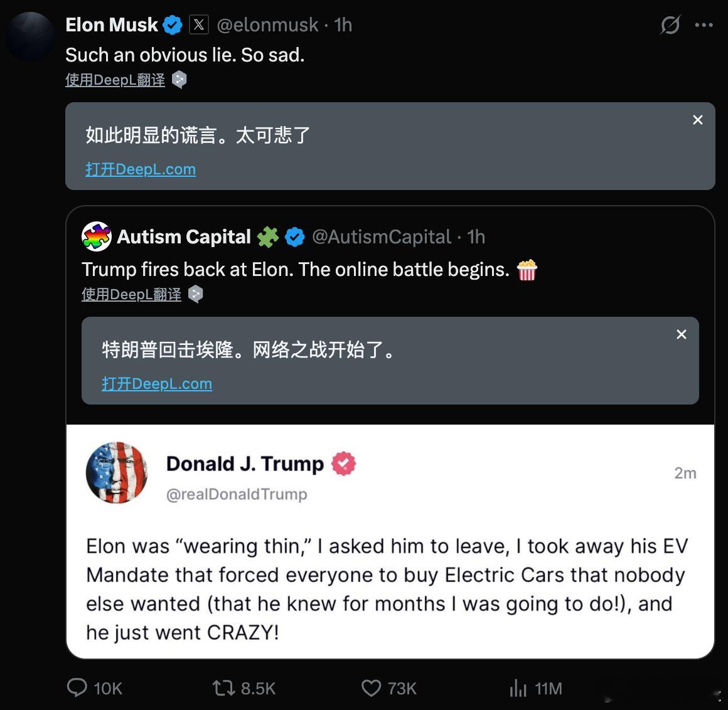Click the X affiliate badge next to Elon Musk

pyautogui.click(x=199, y=24)
